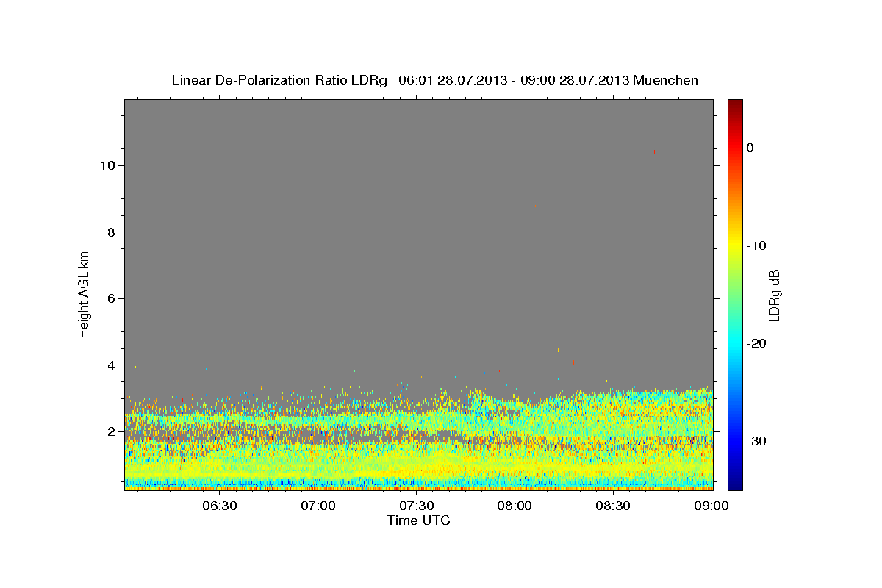Click the 'Time UTC' axis label
This screenshot has width=882, height=588.
(418, 520)
